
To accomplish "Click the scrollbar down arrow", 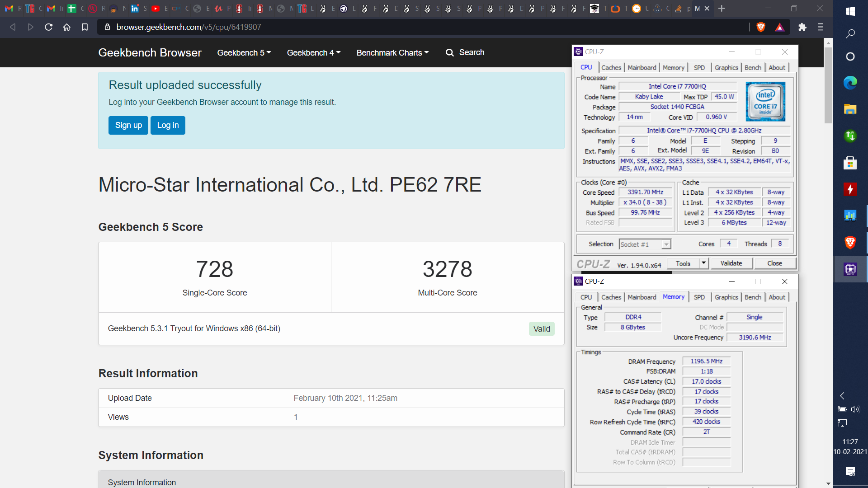I will 828,483.
